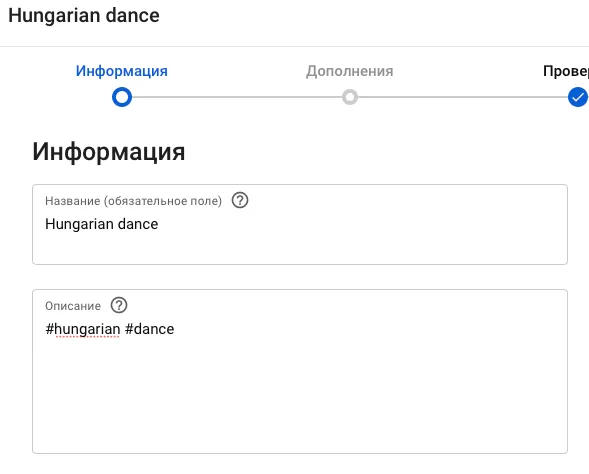Select the grey Дополнения step circle
Viewport: 589px width, 474px height.
pyautogui.click(x=350, y=97)
